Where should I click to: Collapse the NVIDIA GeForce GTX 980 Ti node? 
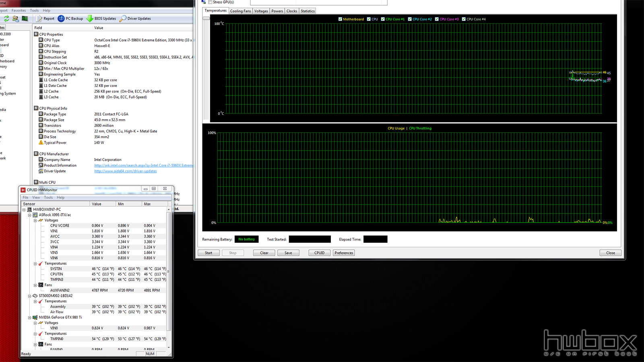click(29, 318)
